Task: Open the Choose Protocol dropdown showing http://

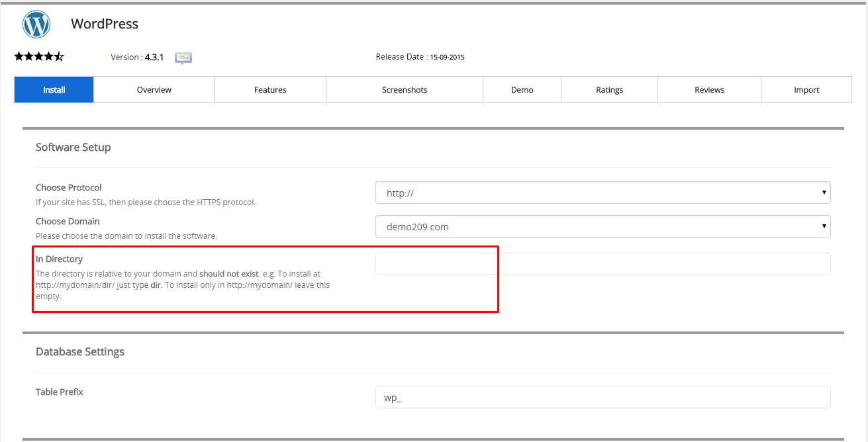Action: tap(603, 193)
